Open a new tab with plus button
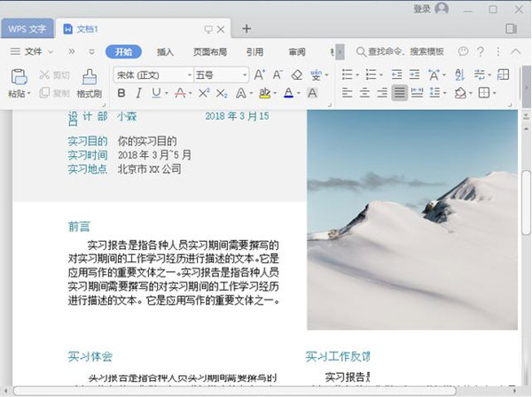The height and width of the screenshot is (397, 532). 246,28
